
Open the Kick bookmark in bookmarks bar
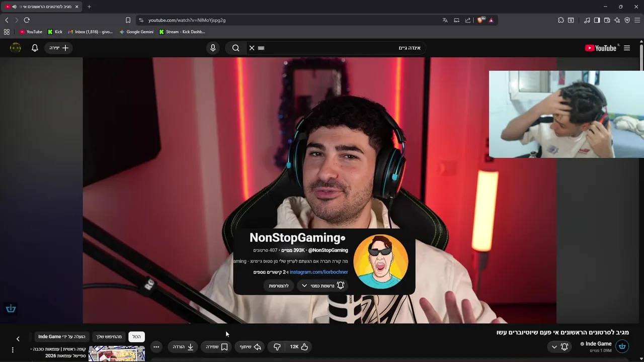point(55,32)
